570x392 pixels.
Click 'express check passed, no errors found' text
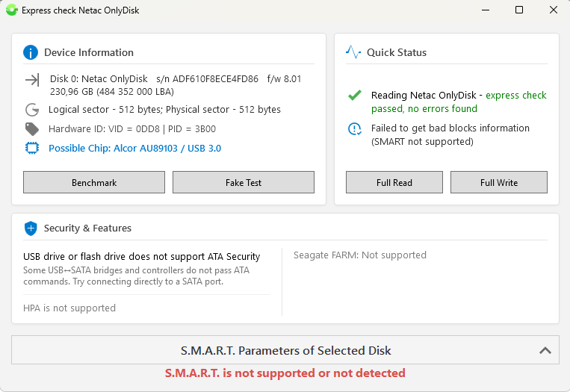tap(459, 102)
